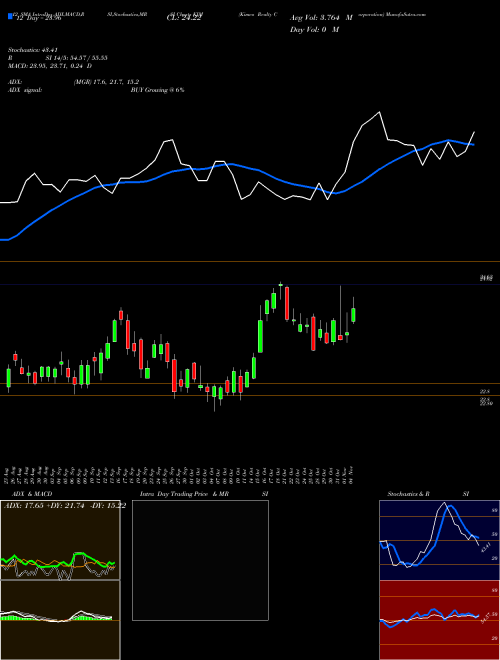Image resolution: width=500 pixels, height=660 pixels.
Task: Click the 'Avg Vol: 3.764 M' text
Action: 321,18
